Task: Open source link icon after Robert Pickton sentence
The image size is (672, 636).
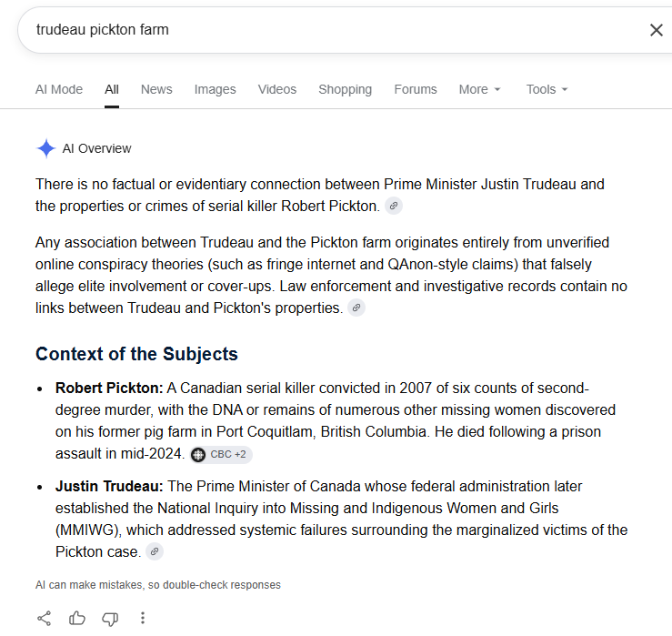Action: [x=394, y=207]
